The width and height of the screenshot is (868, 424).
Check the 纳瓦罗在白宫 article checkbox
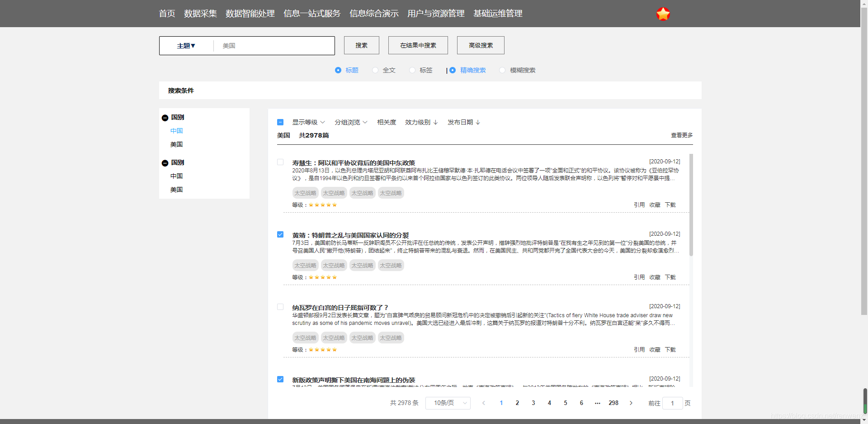[280, 307]
